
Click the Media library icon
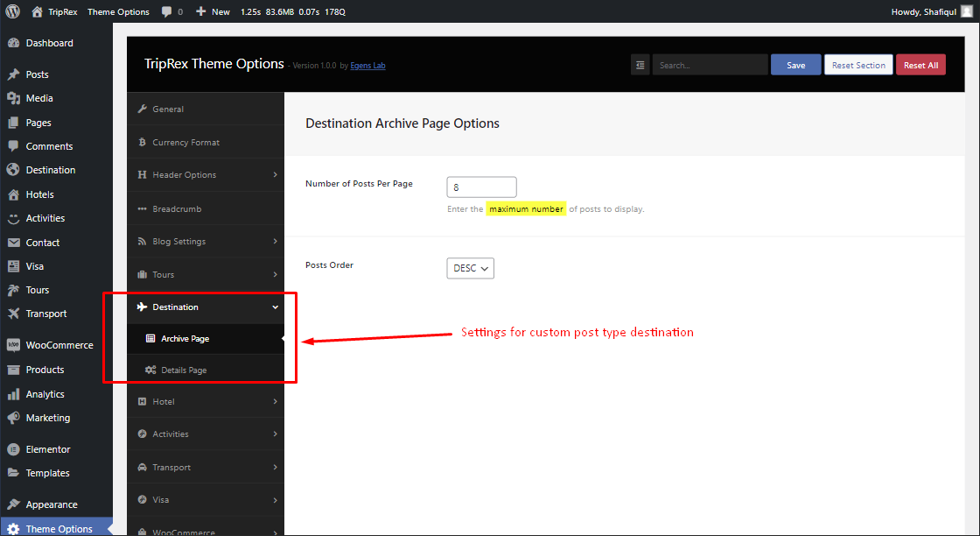click(13, 98)
